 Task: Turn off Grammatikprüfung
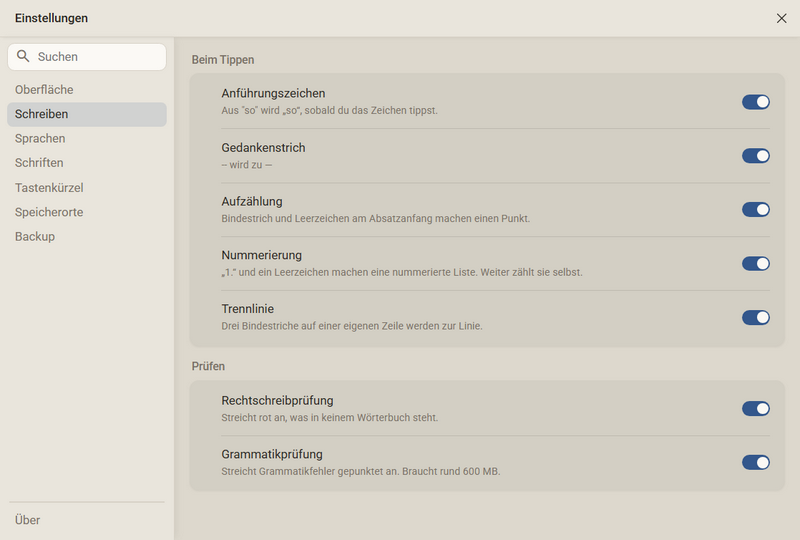[756, 462]
